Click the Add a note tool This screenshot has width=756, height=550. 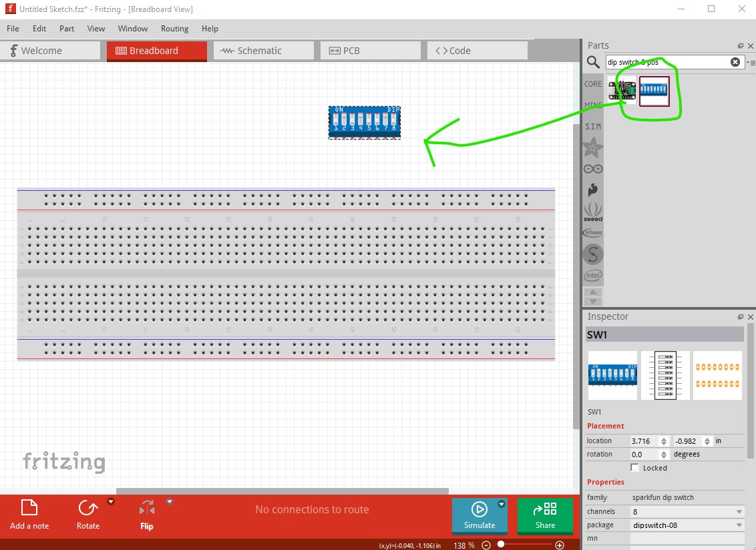coord(29,515)
